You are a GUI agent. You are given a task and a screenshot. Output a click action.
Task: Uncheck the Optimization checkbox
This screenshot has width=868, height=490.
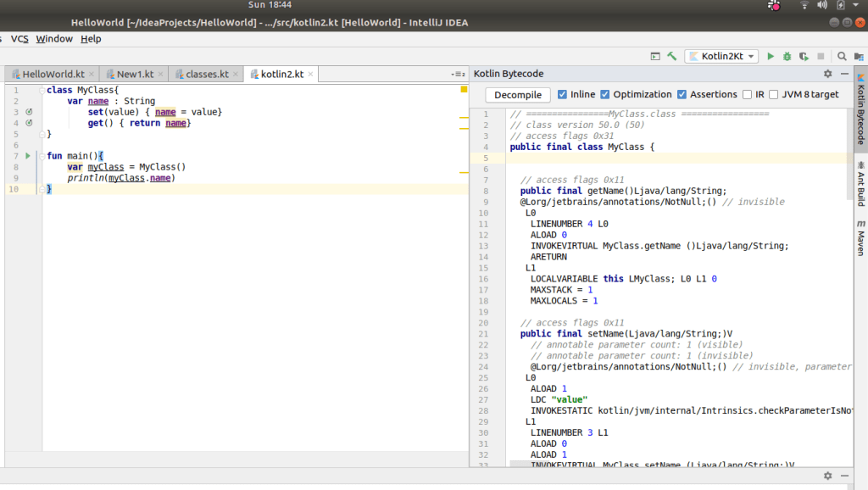[604, 95]
